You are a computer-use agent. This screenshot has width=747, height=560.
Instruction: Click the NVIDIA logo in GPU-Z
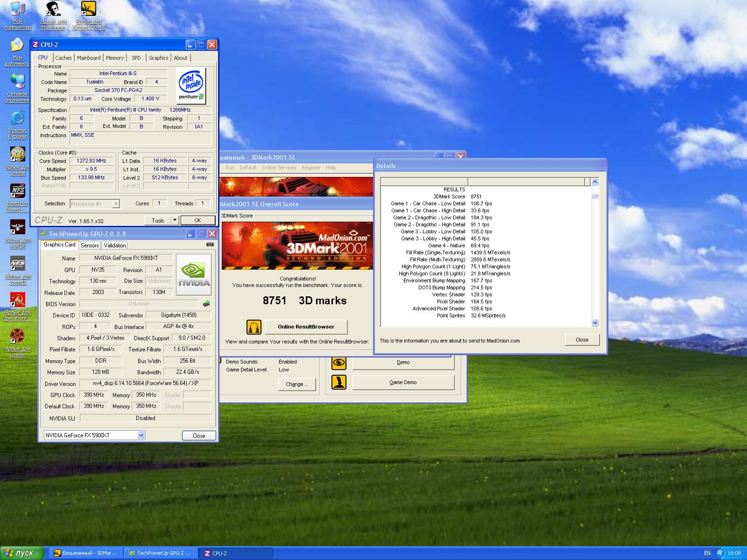click(194, 274)
